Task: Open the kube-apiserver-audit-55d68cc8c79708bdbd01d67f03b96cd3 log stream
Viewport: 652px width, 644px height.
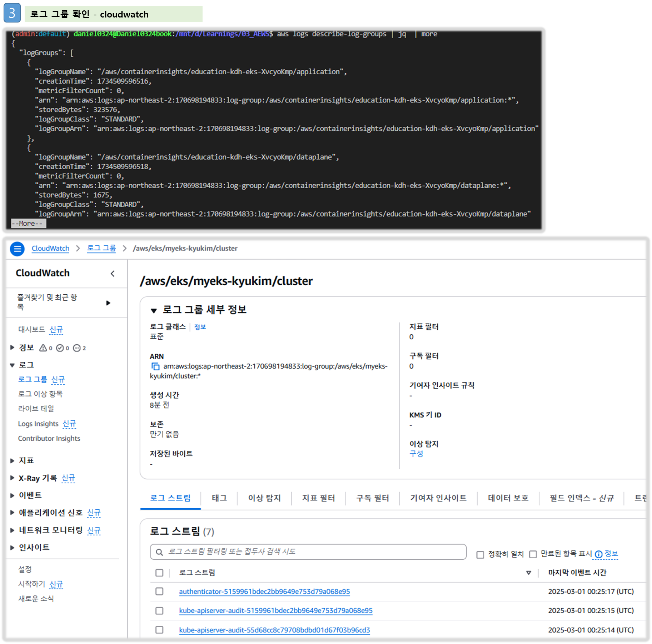Action: coord(274,630)
